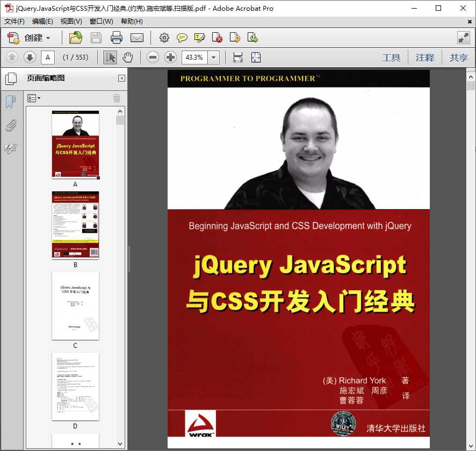
Task: Select page thumbnail D
Action: pos(75,386)
